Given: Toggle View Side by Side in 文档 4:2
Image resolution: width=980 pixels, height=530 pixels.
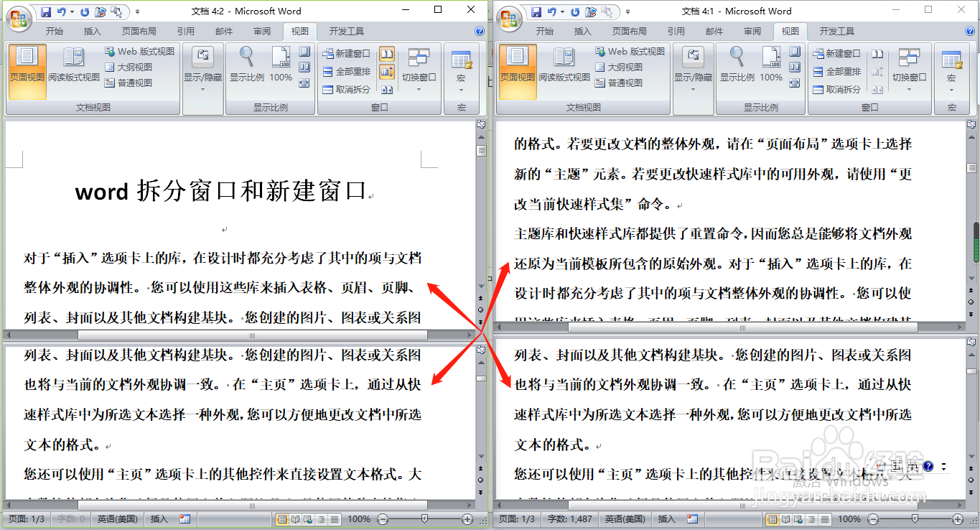Looking at the screenshot, I should (387, 54).
